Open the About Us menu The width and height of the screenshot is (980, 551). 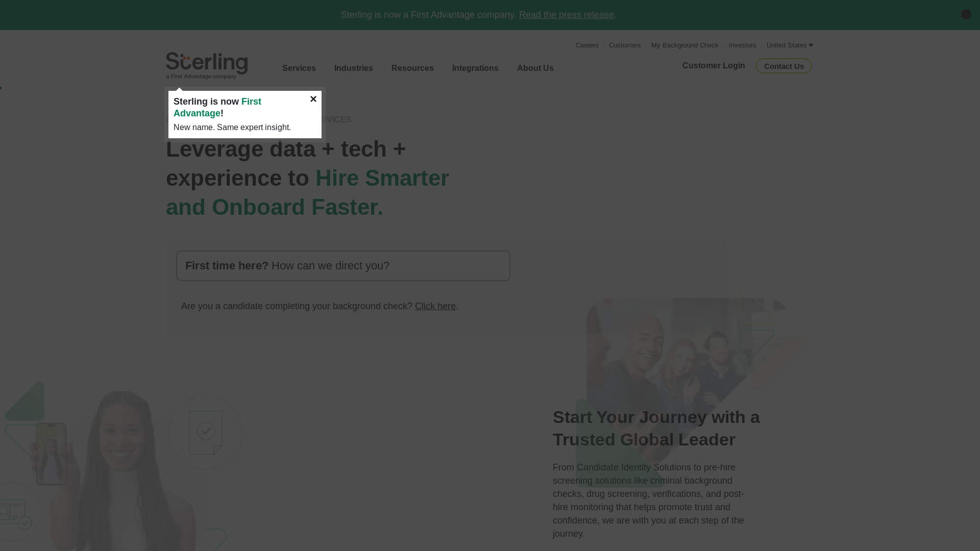[535, 68]
